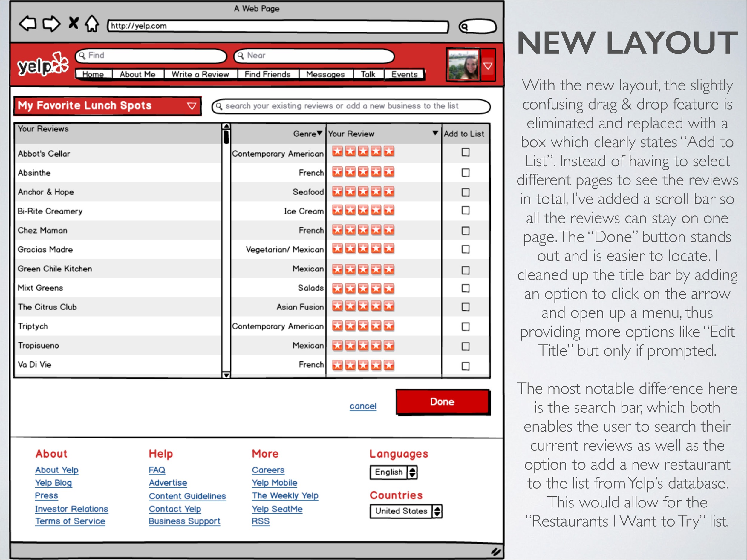The height and width of the screenshot is (560, 747).
Task: Click star rating for Triptych
Action: (363, 326)
